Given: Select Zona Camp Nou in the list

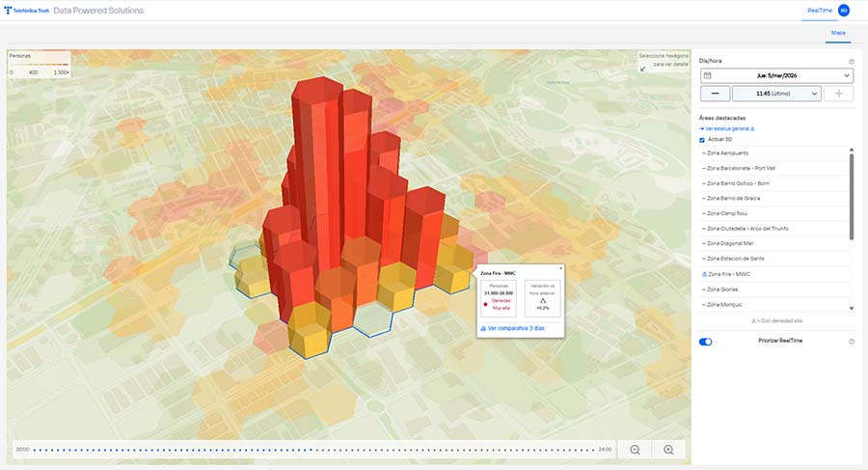Looking at the screenshot, I should [728, 212].
